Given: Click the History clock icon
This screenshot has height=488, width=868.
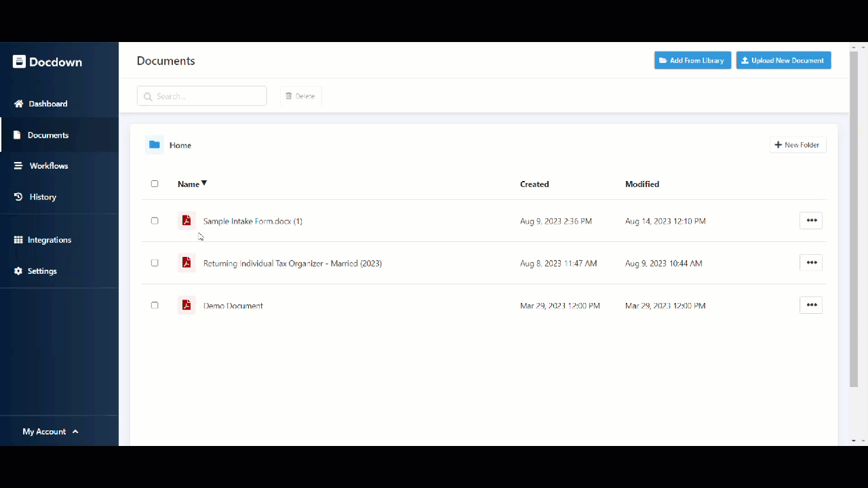Looking at the screenshot, I should click(x=18, y=197).
